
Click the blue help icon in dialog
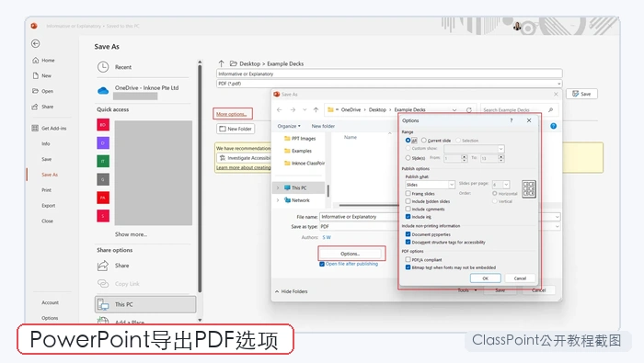(553, 126)
